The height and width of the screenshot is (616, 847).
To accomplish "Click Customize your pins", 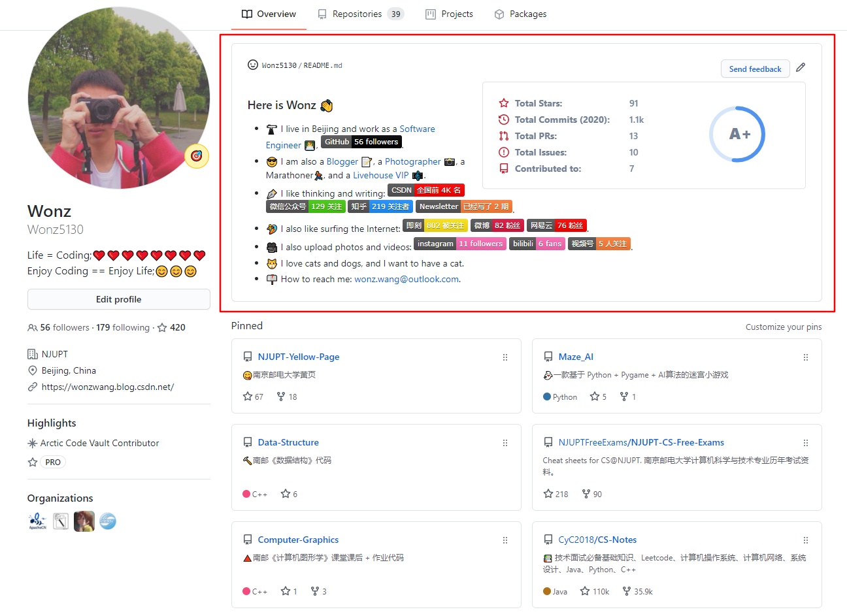I will point(784,327).
